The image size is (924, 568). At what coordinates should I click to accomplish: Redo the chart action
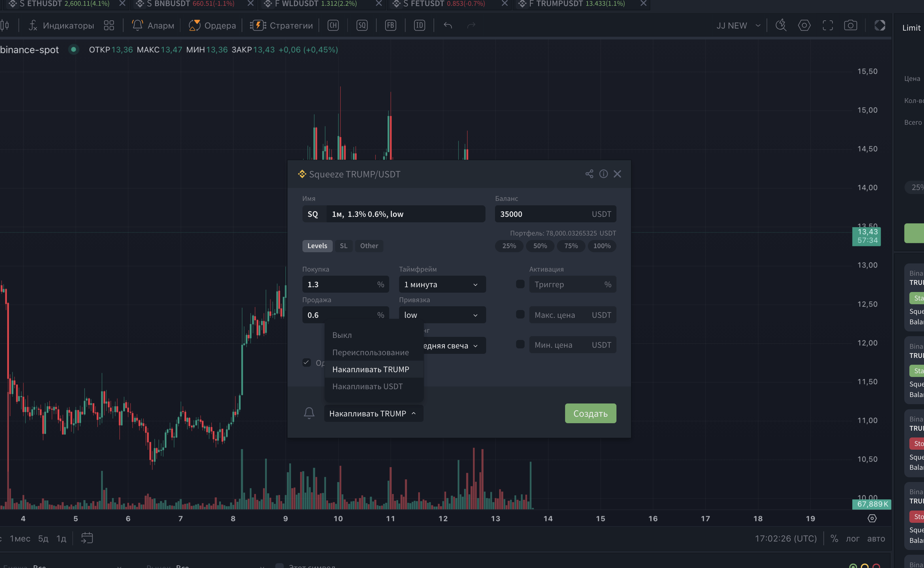pos(472,25)
